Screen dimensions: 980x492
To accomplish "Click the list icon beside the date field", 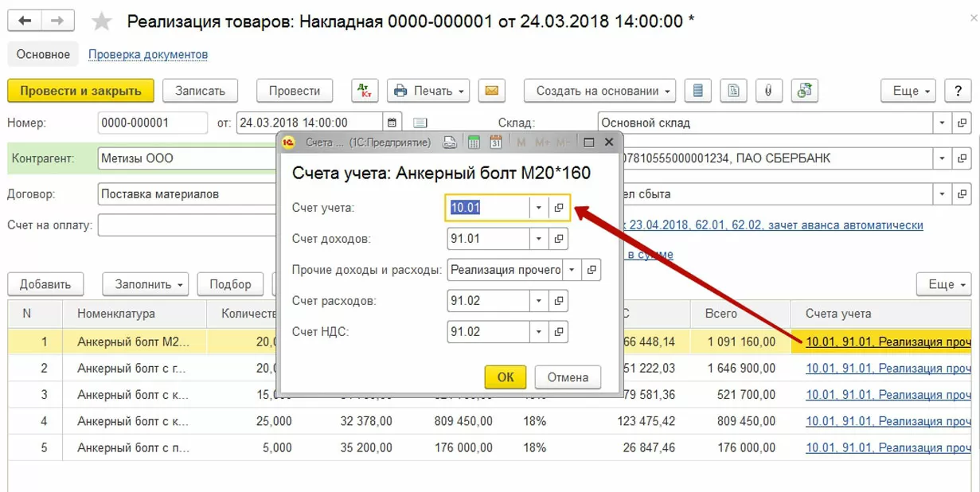I will click(420, 123).
